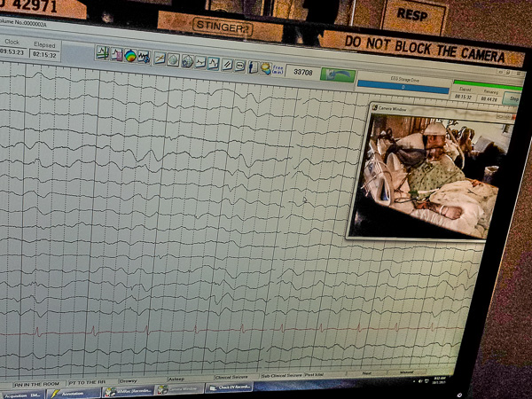This screenshot has height=399, width=532.
Task: Click the small trace waveform icon
Action: click(x=200, y=63)
